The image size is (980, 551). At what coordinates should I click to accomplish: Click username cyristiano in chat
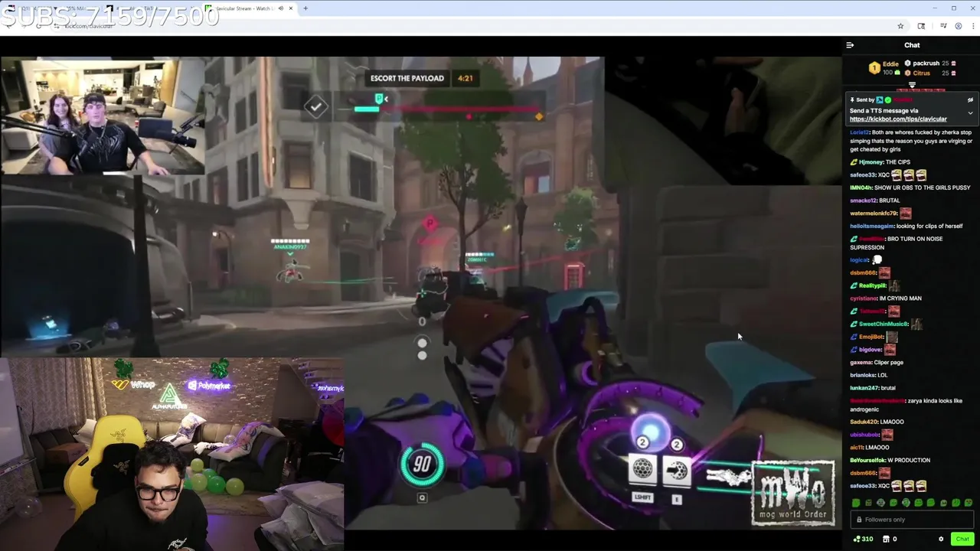(x=864, y=298)
